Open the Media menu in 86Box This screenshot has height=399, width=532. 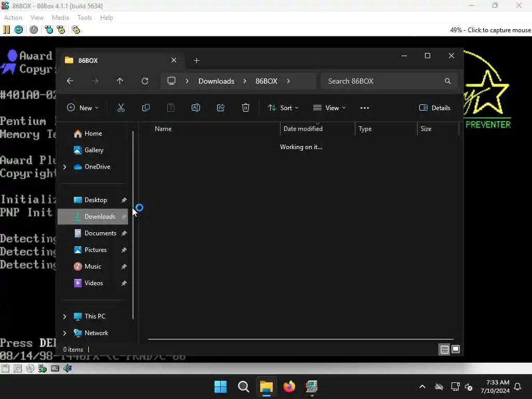click(60, 18)
